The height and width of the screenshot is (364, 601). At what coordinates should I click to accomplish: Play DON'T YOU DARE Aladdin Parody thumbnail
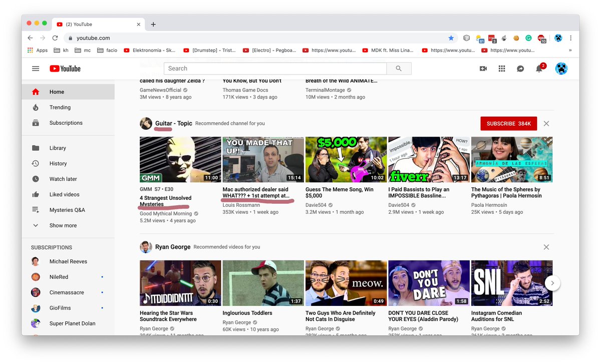point(429,283)
